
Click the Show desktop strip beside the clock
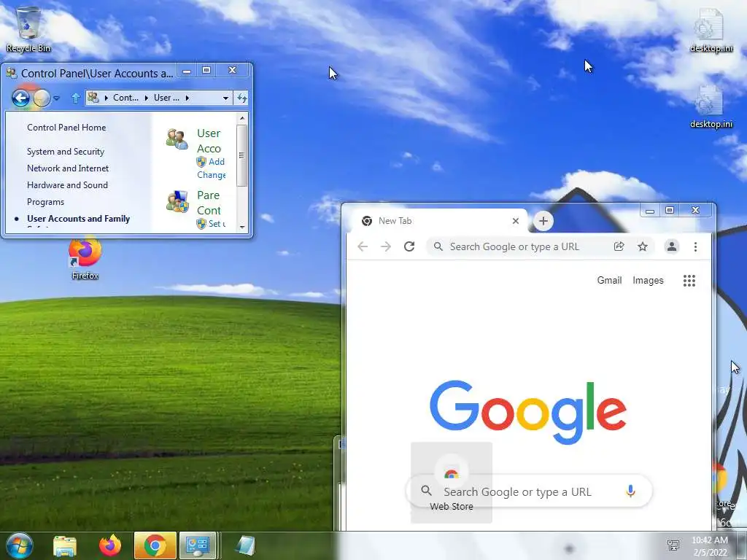point(742,545)
